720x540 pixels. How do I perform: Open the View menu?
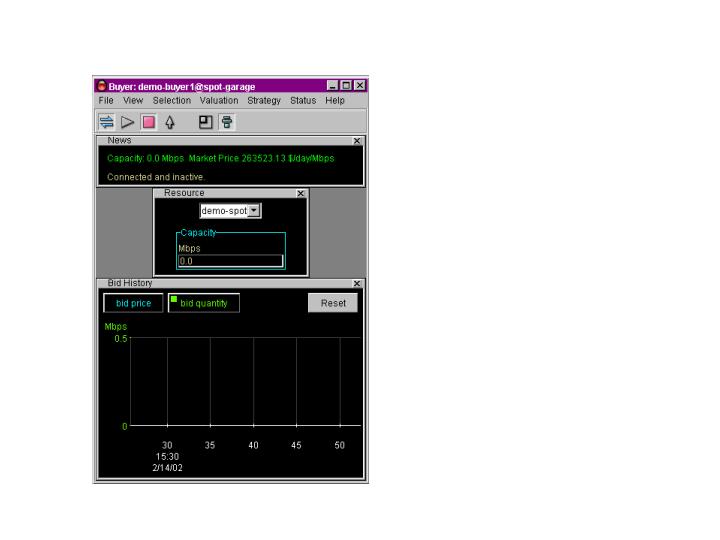[x=133, y=101]
